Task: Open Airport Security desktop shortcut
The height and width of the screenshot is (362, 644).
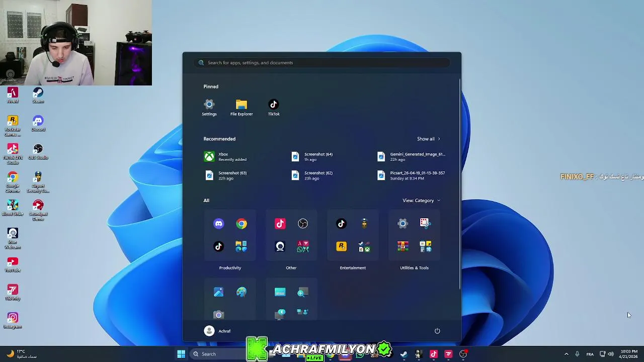Action: 38,182
